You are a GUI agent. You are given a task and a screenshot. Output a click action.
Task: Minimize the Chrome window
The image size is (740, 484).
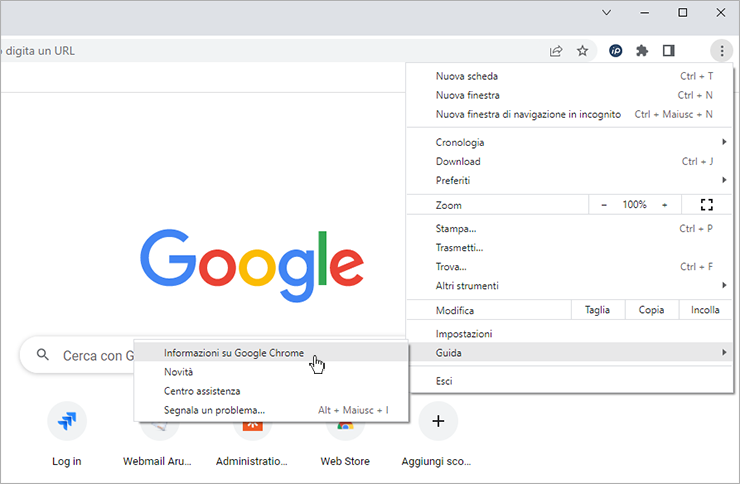coord(645,13)
